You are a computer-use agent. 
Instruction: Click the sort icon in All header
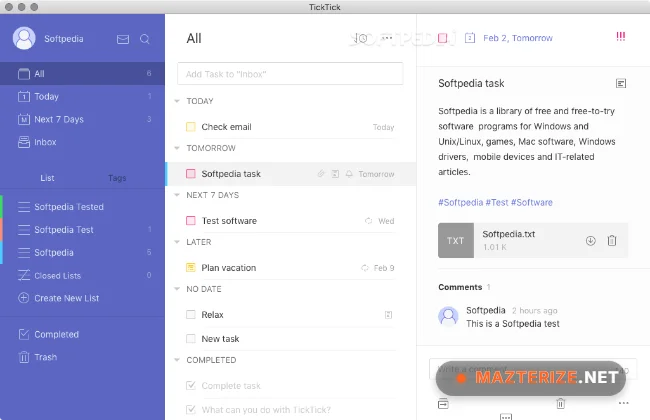361,39
